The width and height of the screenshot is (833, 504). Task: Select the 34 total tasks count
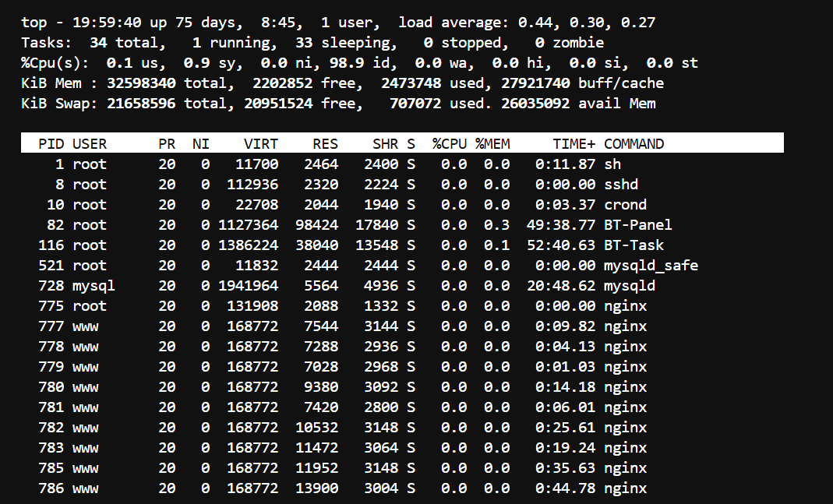[x=97, y=43]
